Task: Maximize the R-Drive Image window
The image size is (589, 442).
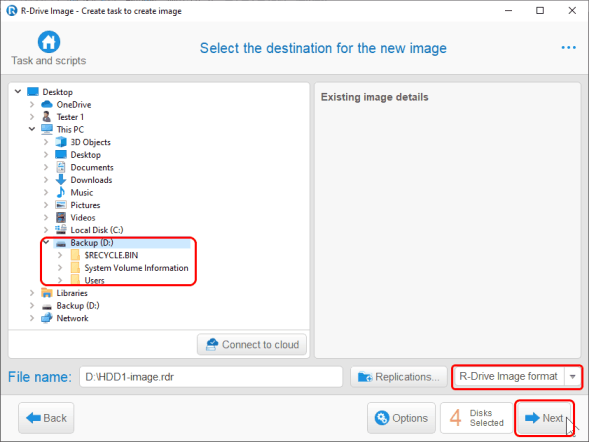Action: (540, 11)
